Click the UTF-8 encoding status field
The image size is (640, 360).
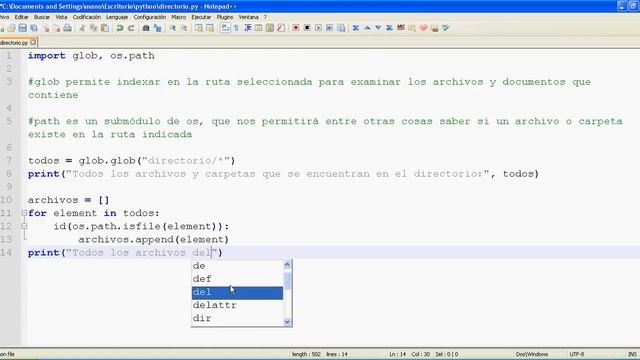pyautogui.click(x=576, y=354)
